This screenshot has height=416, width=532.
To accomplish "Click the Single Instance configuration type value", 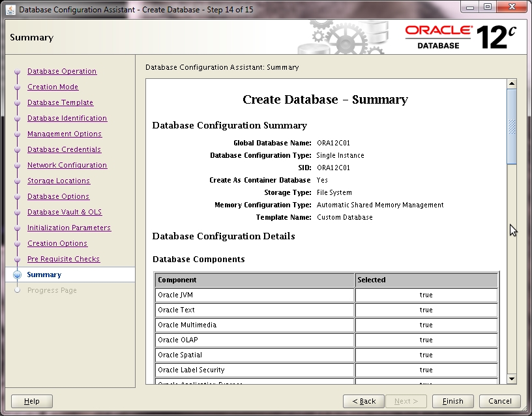I will click(x=340, y=155).
